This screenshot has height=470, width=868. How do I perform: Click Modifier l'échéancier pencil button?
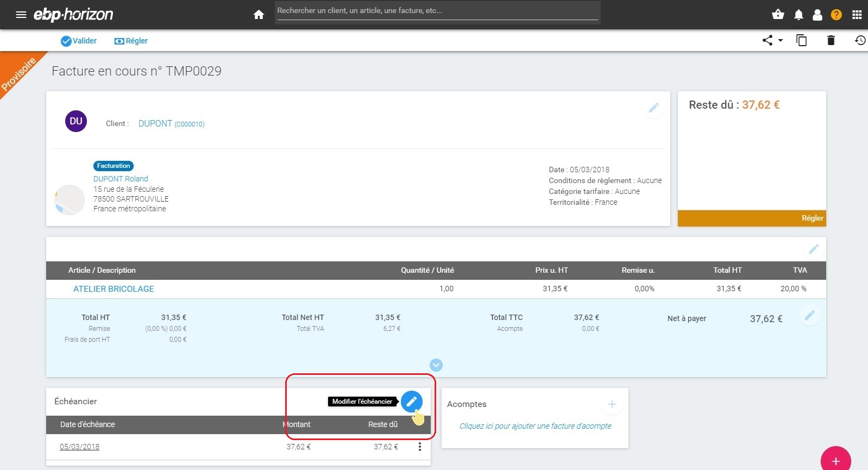411,402
